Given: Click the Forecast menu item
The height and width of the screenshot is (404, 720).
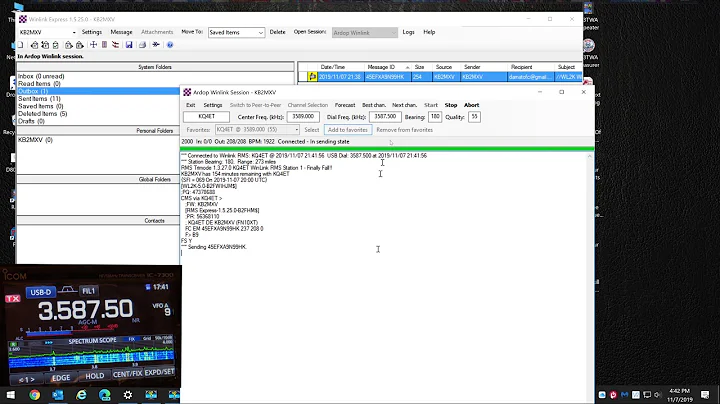Looking at the screenshot, I should (345, 105).
